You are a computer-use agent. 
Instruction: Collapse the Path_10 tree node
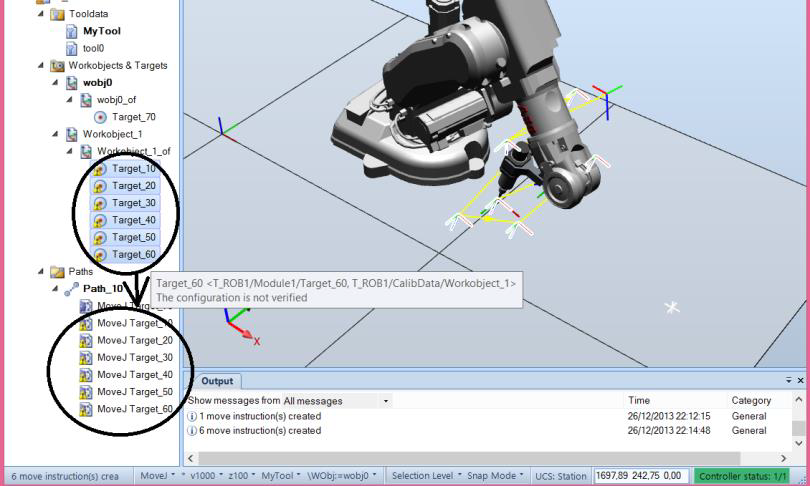(x=55, y=288)
